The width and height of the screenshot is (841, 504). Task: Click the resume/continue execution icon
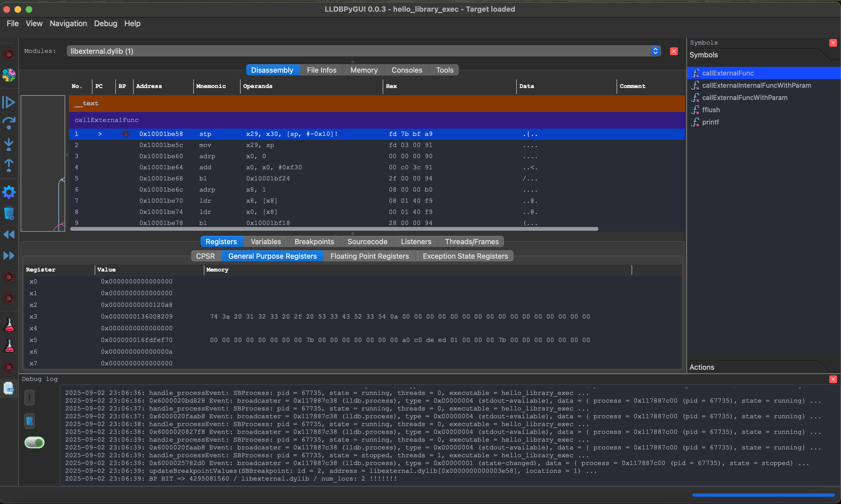click(9, 102)
